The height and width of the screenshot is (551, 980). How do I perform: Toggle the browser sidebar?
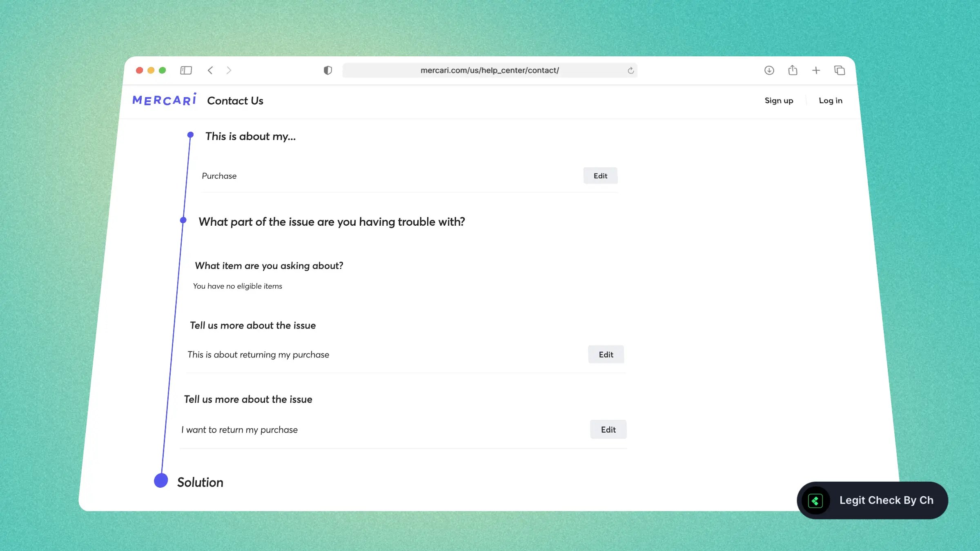click(186, 70)
